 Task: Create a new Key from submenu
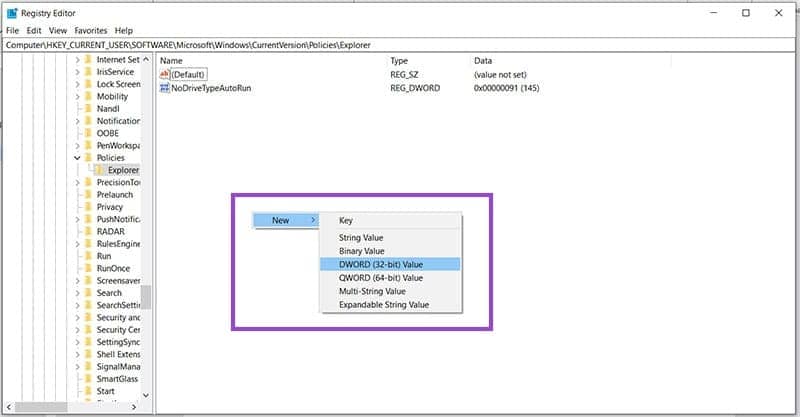[x=346, y=220]
